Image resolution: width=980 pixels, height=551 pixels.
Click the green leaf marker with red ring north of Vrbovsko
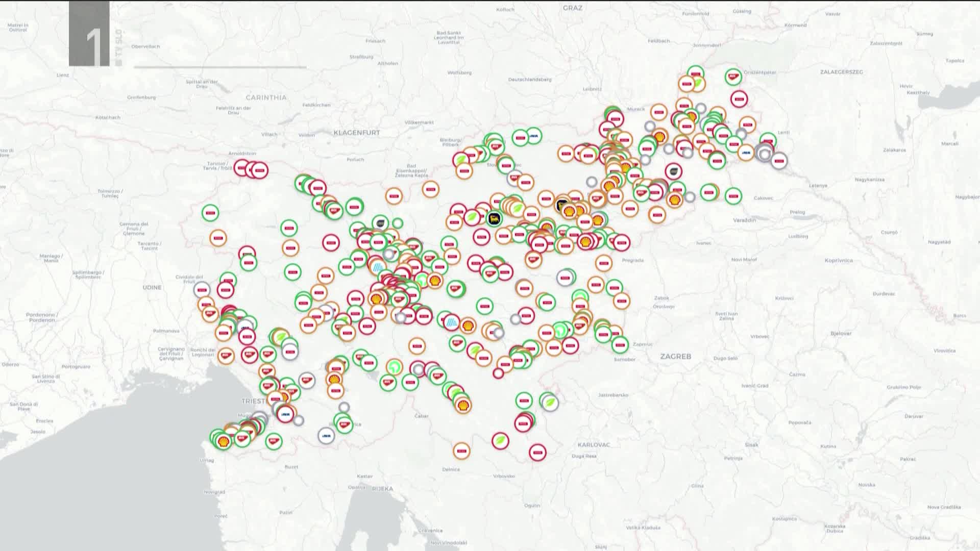point(500,440)
